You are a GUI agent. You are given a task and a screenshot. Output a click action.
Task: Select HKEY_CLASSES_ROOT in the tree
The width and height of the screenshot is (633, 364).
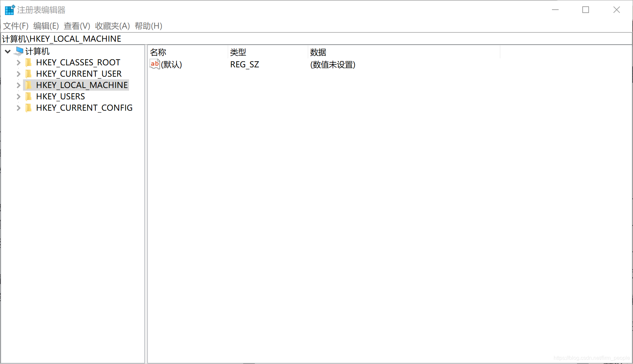click(78, 62)
